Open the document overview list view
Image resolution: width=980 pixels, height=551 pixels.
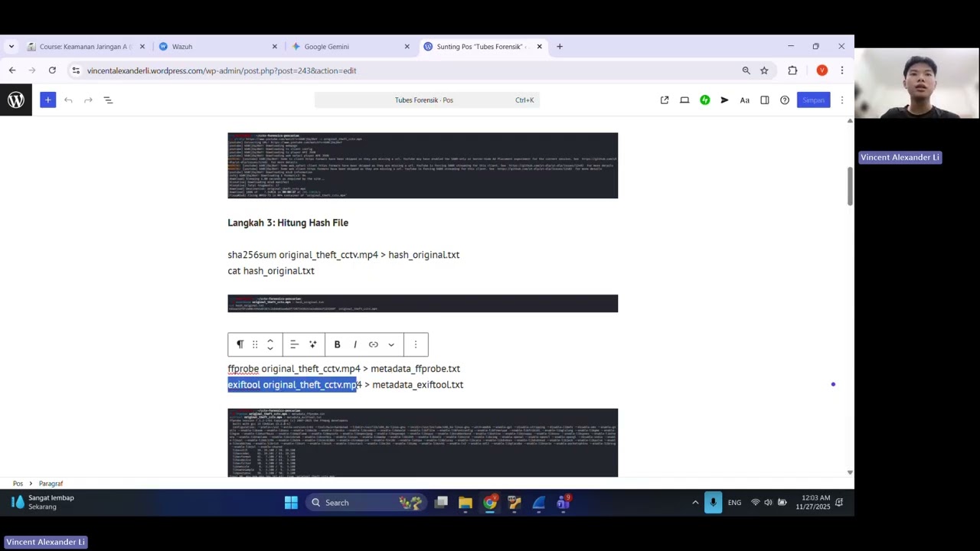point(108,100)
